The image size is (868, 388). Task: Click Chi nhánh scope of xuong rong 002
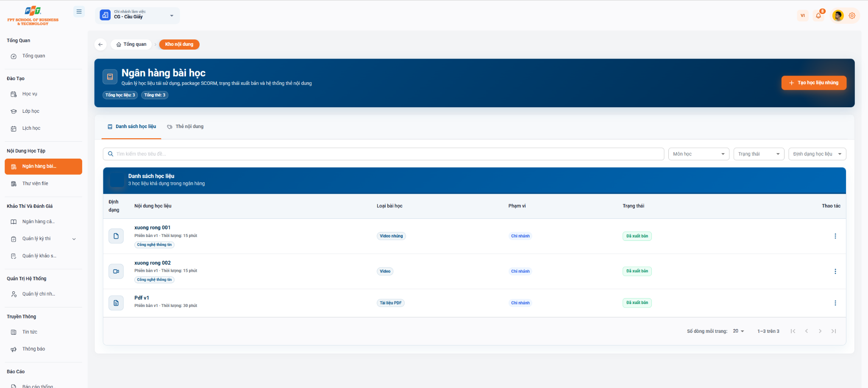(x=520, y=271)
